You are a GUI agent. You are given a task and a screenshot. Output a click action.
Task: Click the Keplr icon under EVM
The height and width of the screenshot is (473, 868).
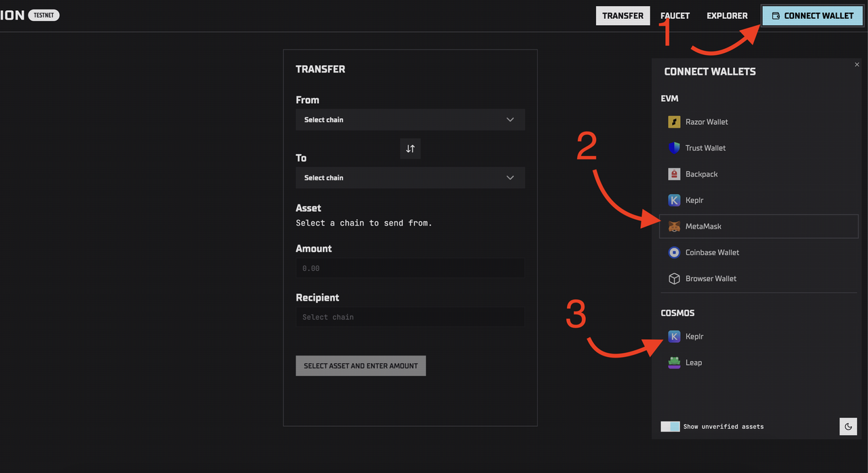(x=674, y=200)
